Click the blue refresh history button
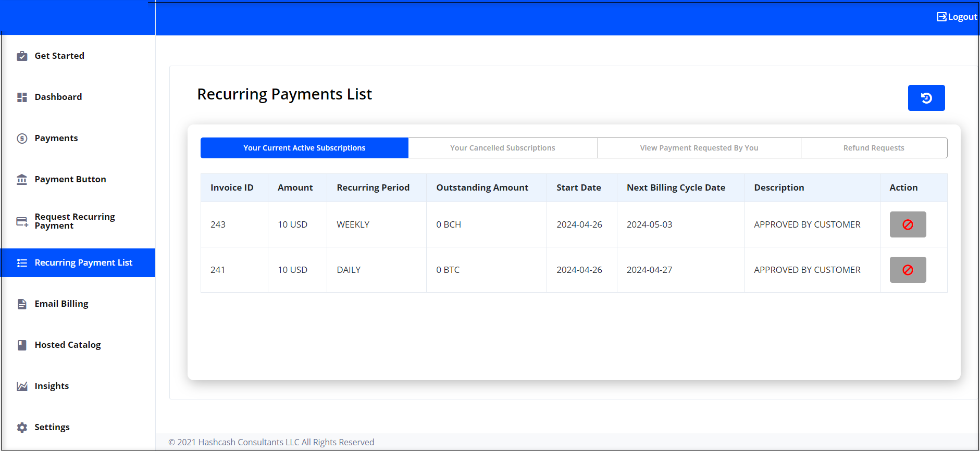The width and height of the screenshot is (980, 451). (x=926, y=98)
